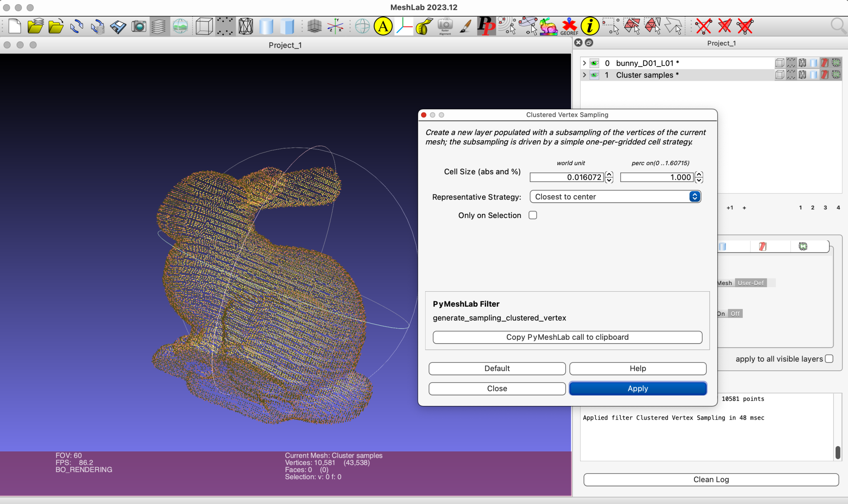
Task: Click the Clean Log button
Action: click(711, 480)
